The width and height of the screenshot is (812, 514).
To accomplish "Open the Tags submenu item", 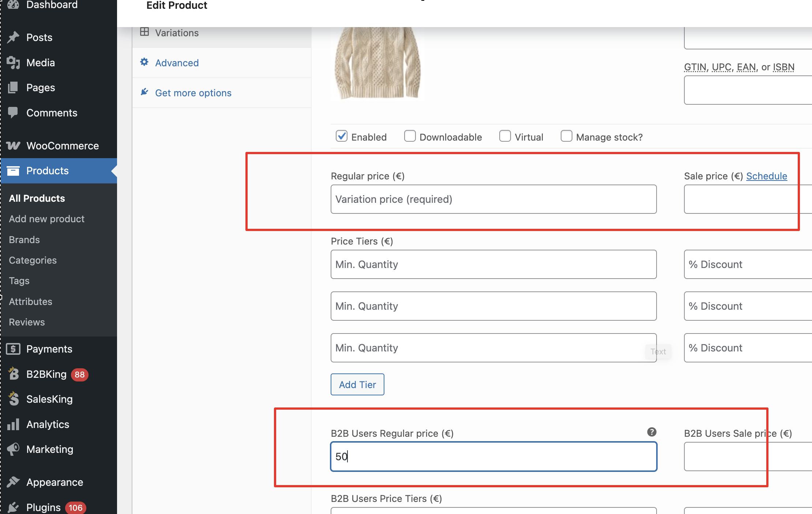I will pos(19,281).
